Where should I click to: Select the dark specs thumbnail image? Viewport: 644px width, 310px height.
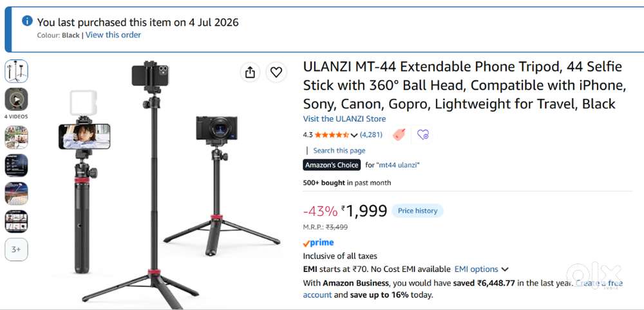click(x=17, y=165)
